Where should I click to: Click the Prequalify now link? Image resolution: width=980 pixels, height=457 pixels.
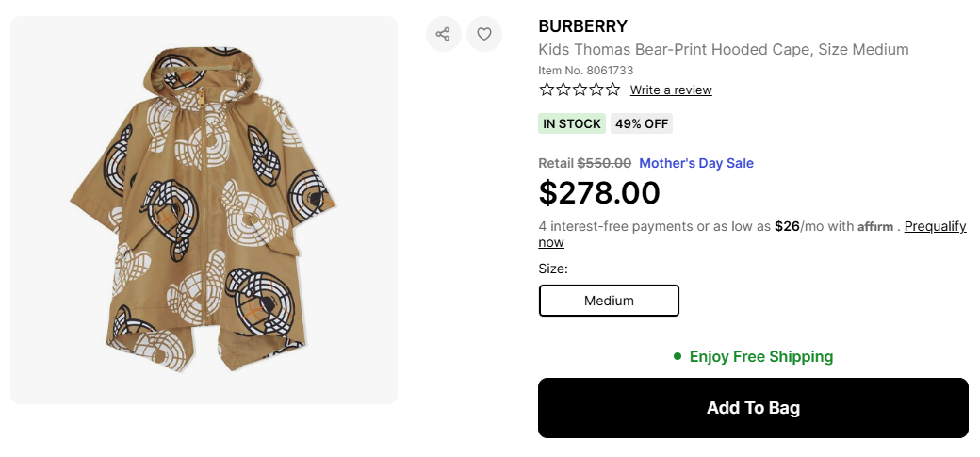pyautogui.click(x=935, y=227)
